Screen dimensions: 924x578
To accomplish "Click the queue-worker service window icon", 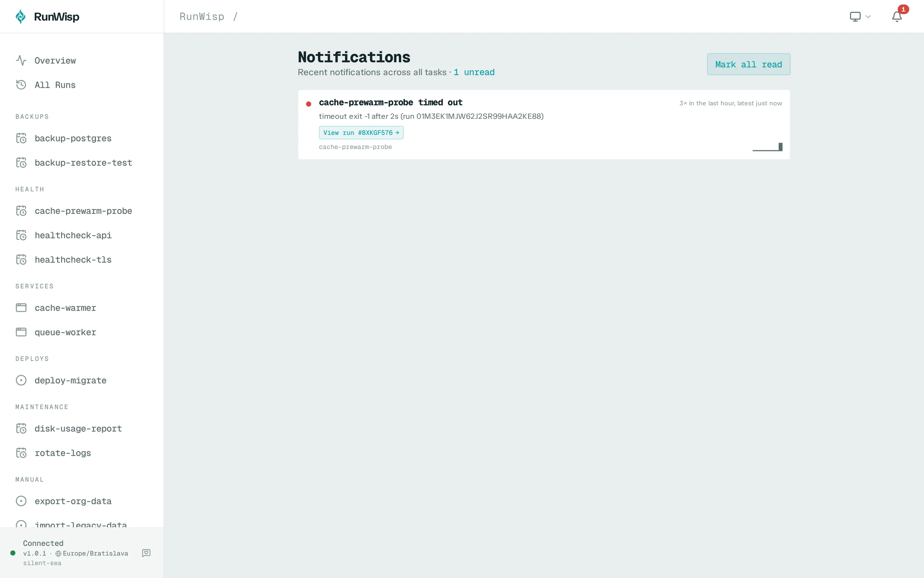I will point(21,332).
